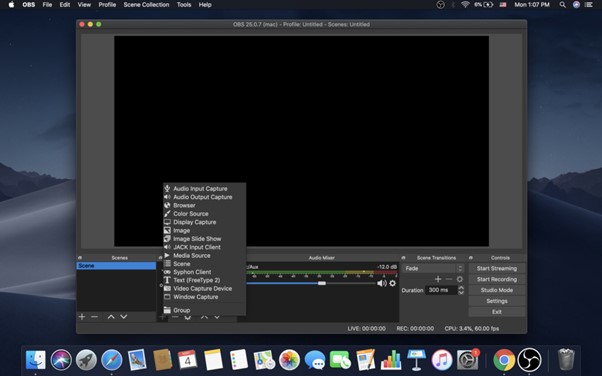Select the Scene row in Scenes

click(116, 266)
